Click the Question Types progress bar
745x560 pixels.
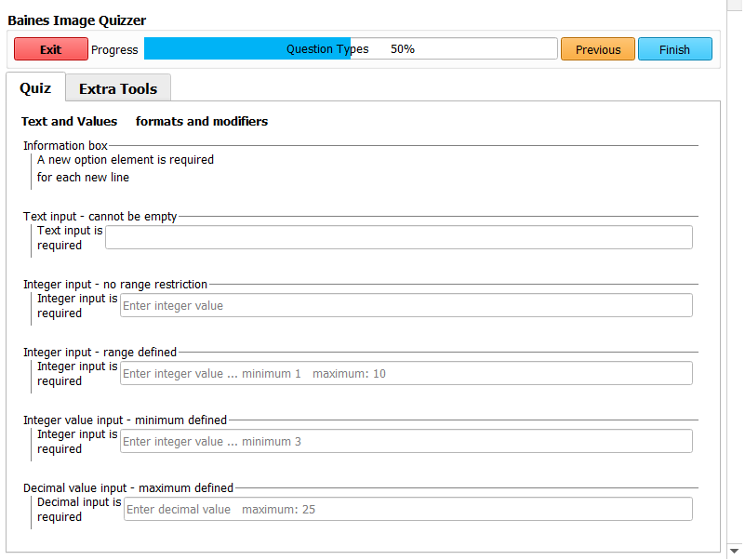coord(350,49)
